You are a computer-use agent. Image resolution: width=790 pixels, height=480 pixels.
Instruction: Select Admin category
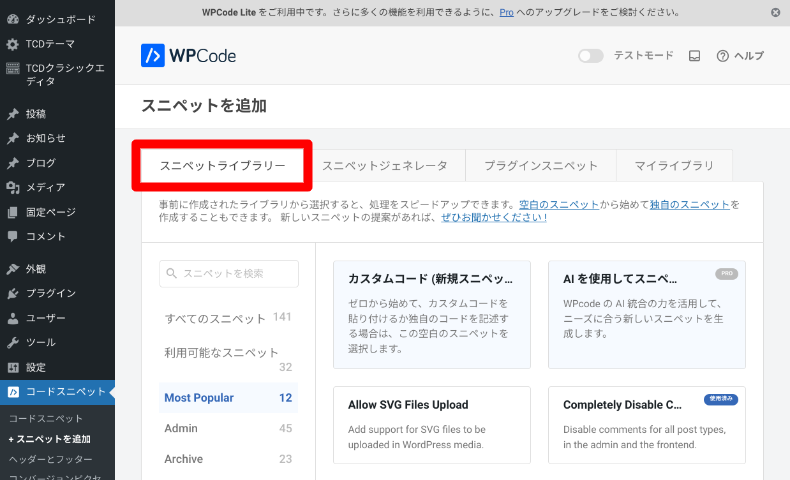pos(228,429)
